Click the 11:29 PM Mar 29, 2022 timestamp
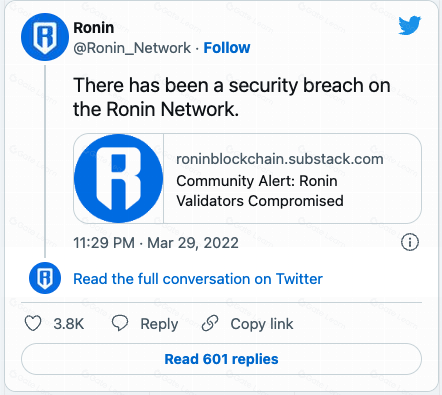Viewport: 442px width, 395px height. pos(156,243)
